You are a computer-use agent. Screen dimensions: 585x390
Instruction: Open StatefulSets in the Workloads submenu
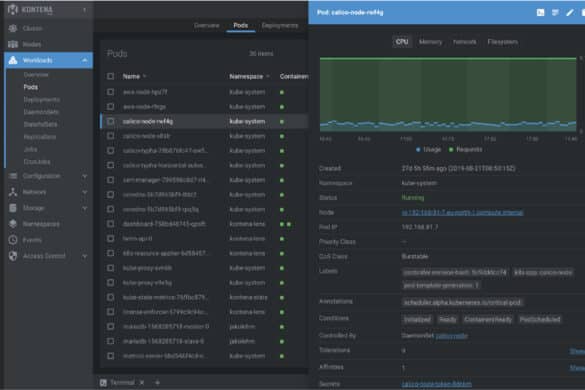point(40,124)
